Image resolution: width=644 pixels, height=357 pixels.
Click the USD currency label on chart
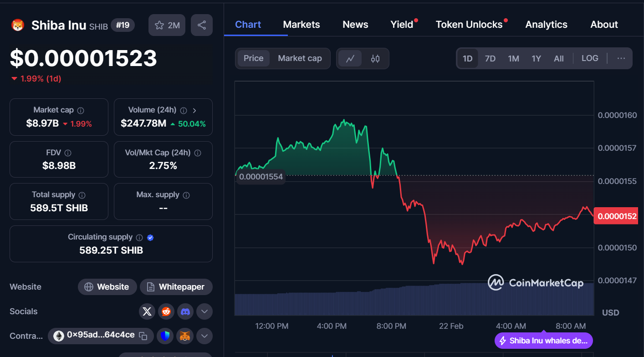point(610,313)
